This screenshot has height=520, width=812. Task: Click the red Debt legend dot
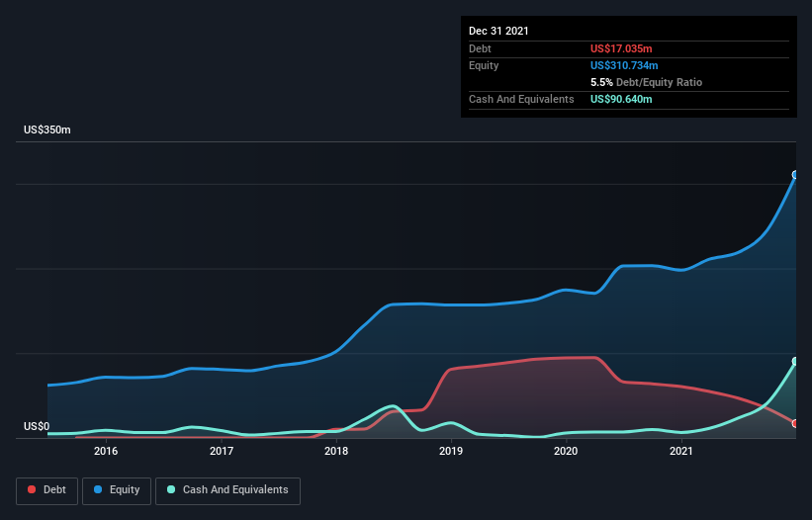pyautogui.click(x=32, y=489)
